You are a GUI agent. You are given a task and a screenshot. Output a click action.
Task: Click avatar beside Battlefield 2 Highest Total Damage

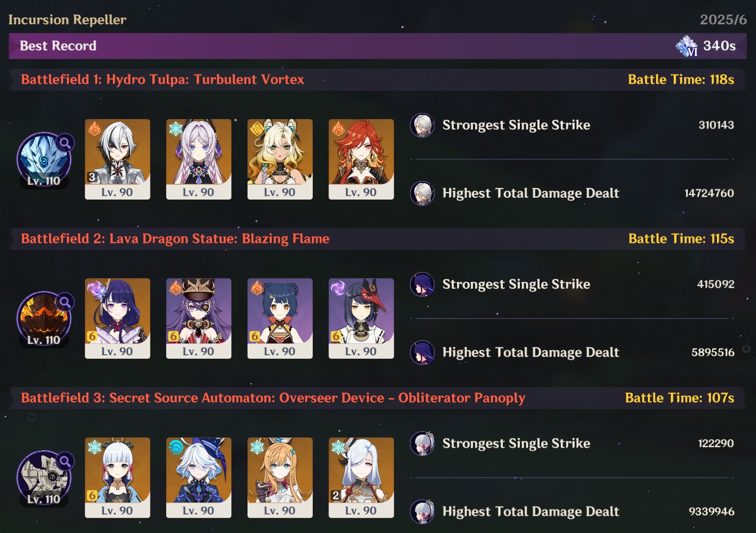tap(422, 352)
